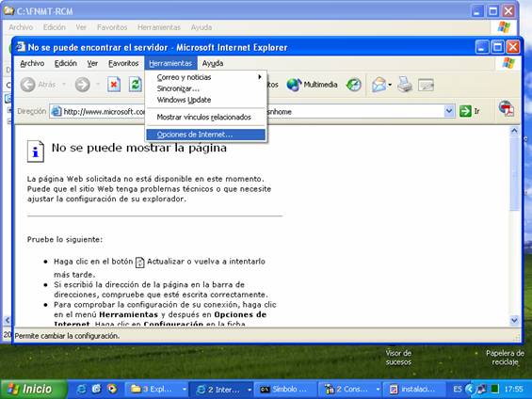Open the Ver menu in Internet Explorer
Image resolution: width=532 pixels, height=399 pixels.
pyautogui.click(x=92, y=63)
